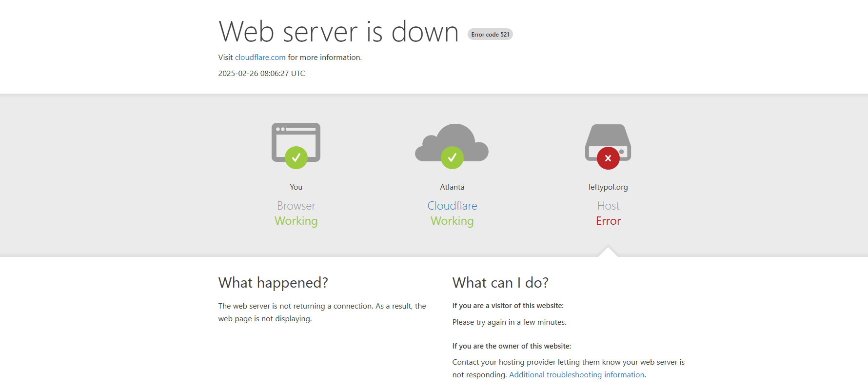Open Additional troubleshooting information link
The height and width of the screenshot is (390, 868).
pos(577,375)
